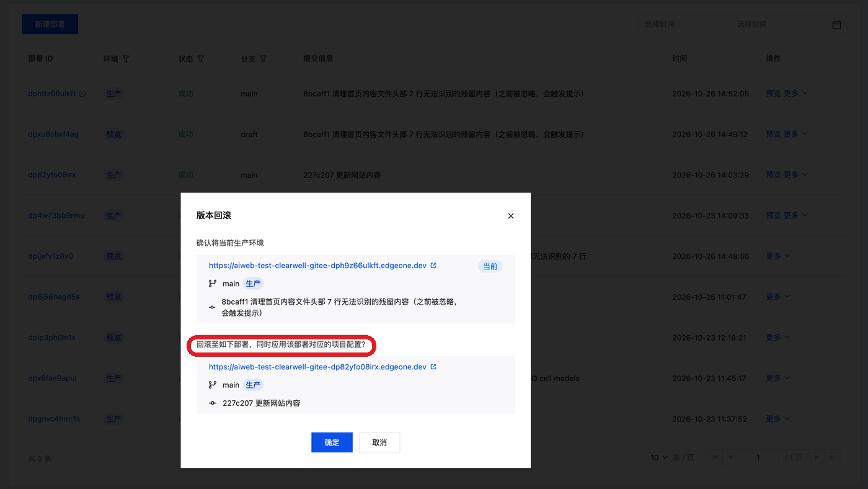Viewport: 868px width, 489px height.
Task: Open deployment ID dpx6fae9apul
Action: (x=53, y=378)
